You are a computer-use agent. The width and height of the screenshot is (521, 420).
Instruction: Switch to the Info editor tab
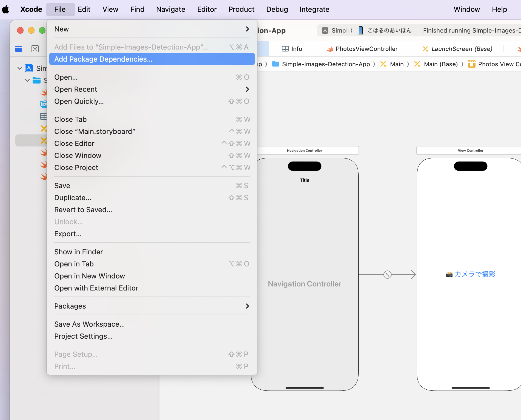coord(292,49)
